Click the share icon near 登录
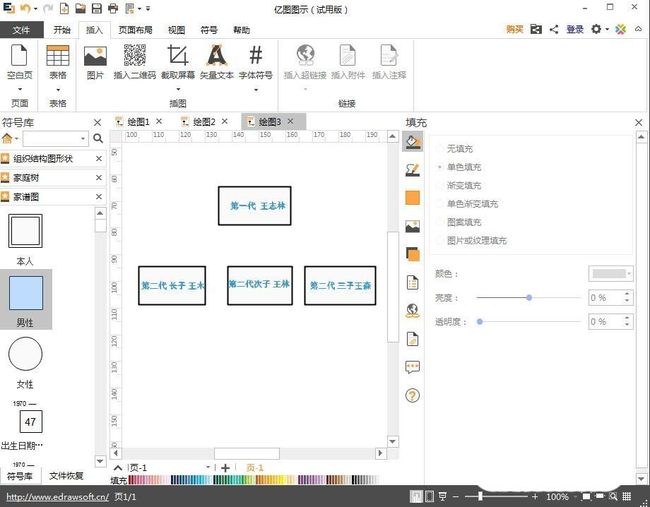This screenshot has width=650, height=507. (554, 29)
